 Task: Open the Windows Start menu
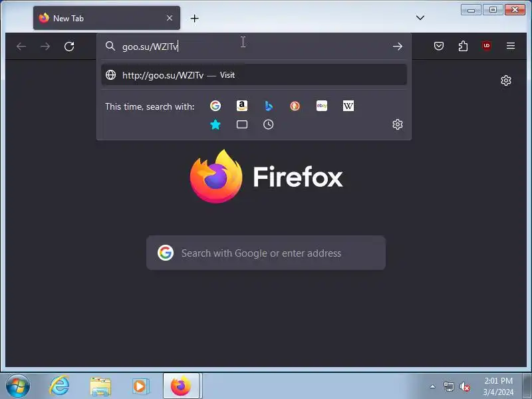[18, 386]
